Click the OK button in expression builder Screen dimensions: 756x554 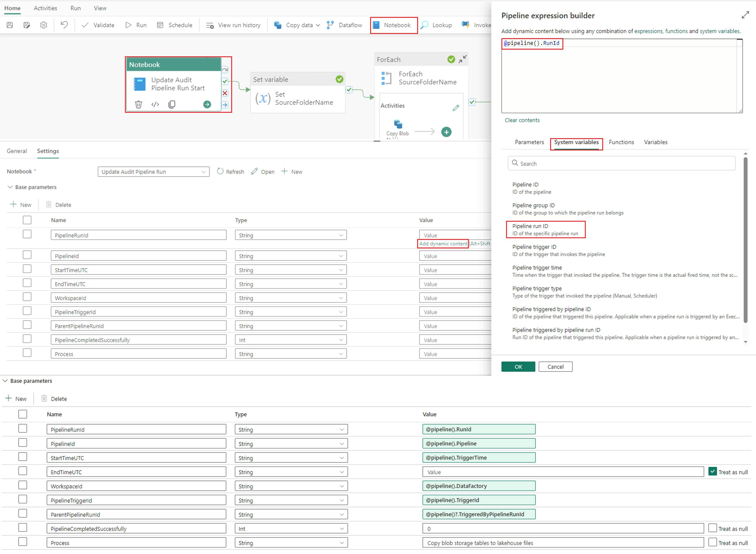click(x=517, y=366)
